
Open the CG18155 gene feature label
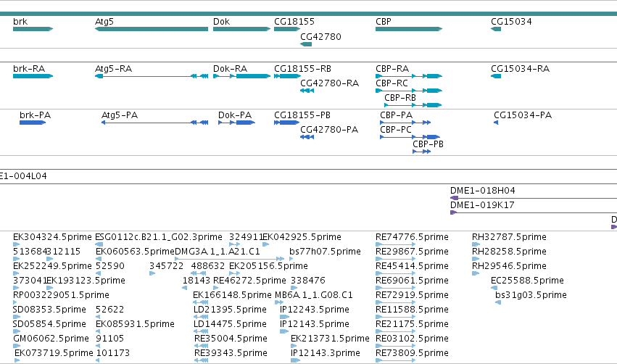tap(294, 22)
